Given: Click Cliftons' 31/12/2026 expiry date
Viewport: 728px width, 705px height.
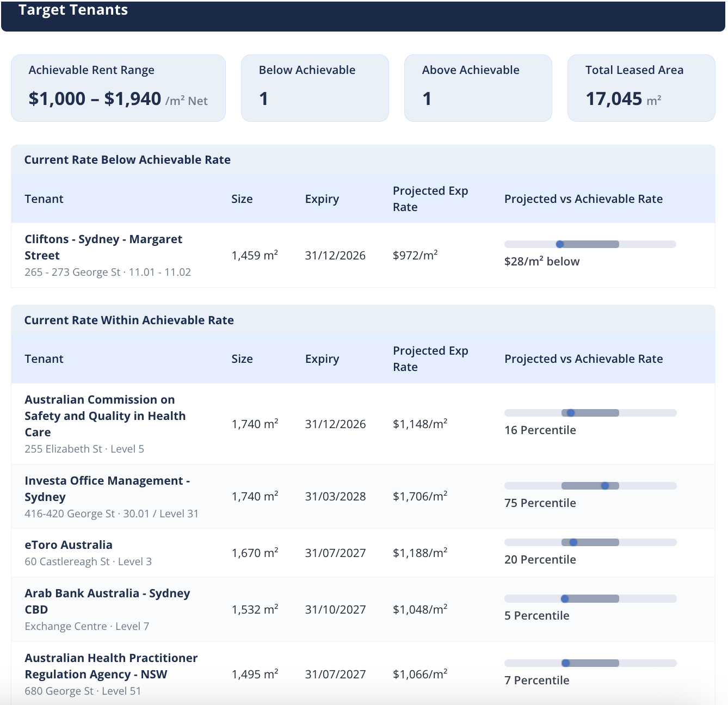Looking at the screenshot, I should tap(335, 256).
